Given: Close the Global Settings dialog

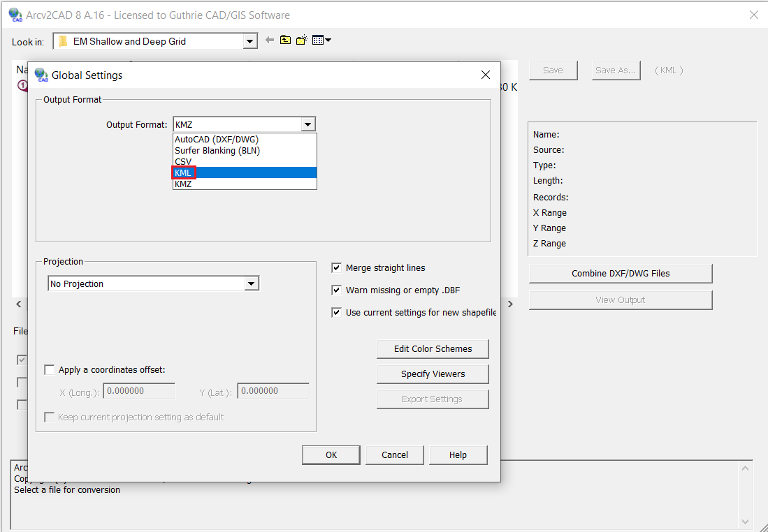Looking at the screenshot, I should [x=486, y=75].
